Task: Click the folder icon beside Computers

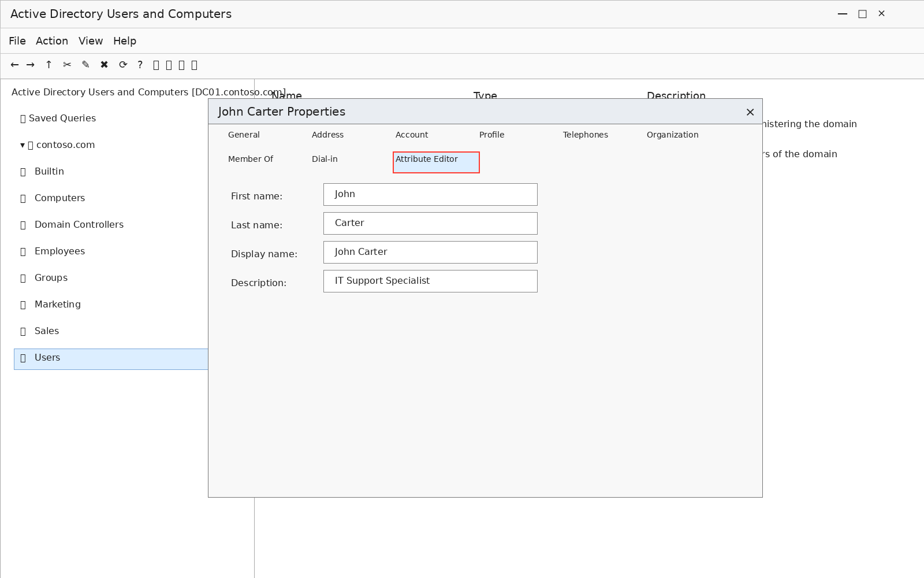Action: tap(23, 198)
